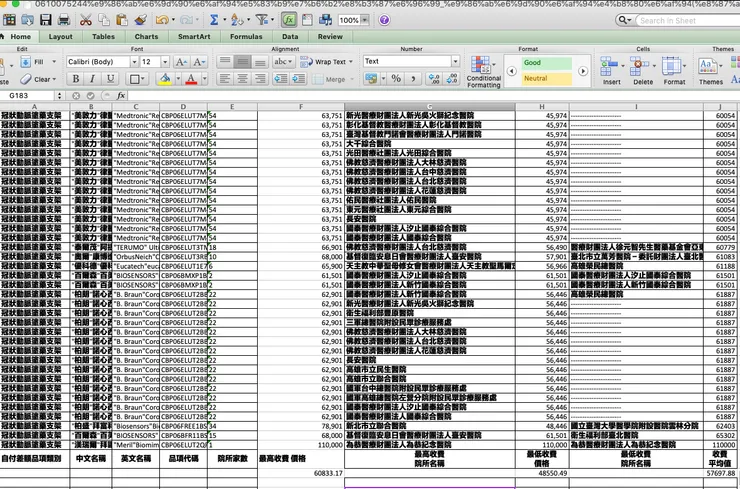Open the Borders dropdown
Image resolution: width=740 pixels, height=489 pixels.
click(143, 79)
